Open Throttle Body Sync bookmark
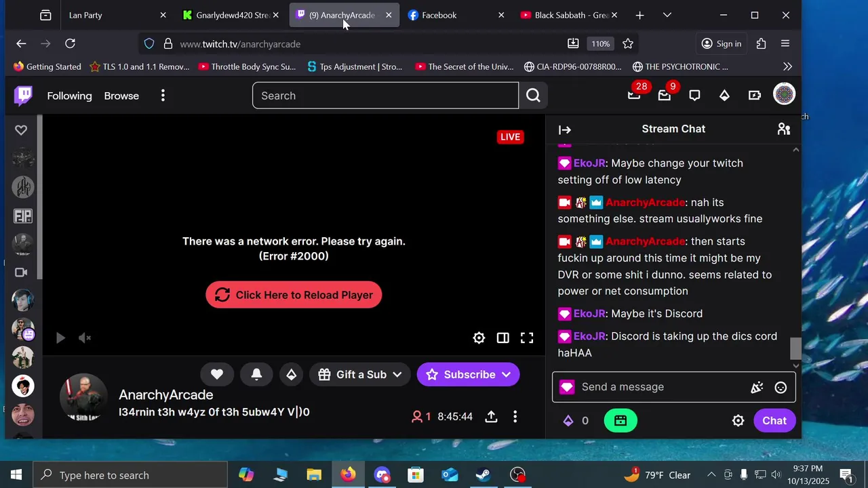868x488 pixels. (x=247, y=66)
